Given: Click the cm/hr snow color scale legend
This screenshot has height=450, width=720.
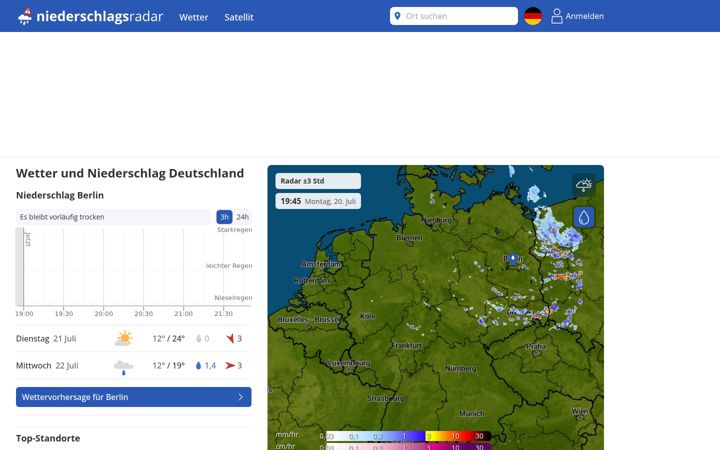Looking at the screenshot, I should click(408, 446).
